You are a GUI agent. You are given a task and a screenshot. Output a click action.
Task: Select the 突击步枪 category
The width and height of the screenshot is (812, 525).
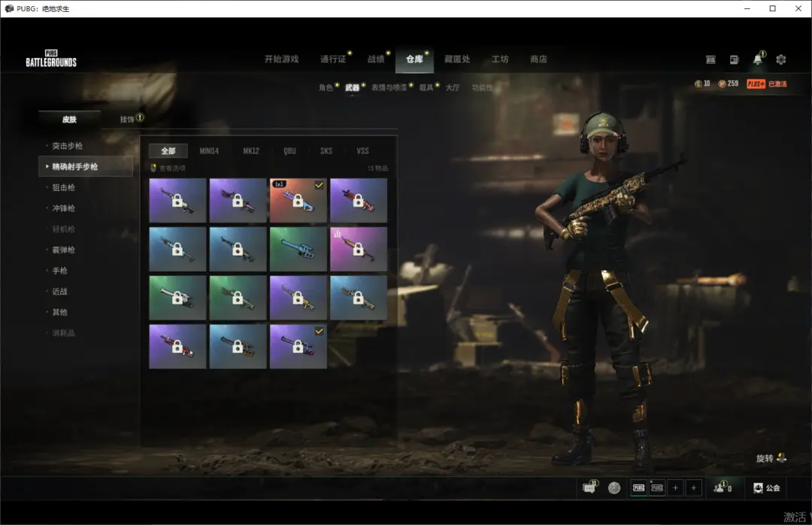[68, 146]
